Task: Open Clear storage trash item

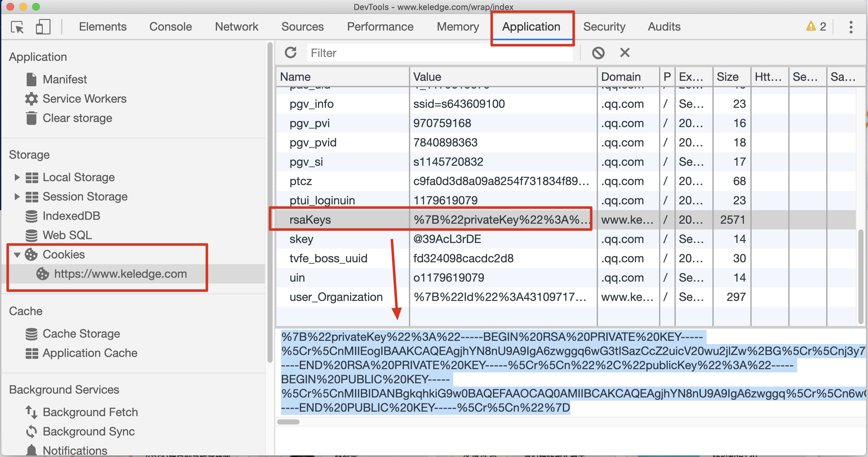Action: click(x=77, y=118)
